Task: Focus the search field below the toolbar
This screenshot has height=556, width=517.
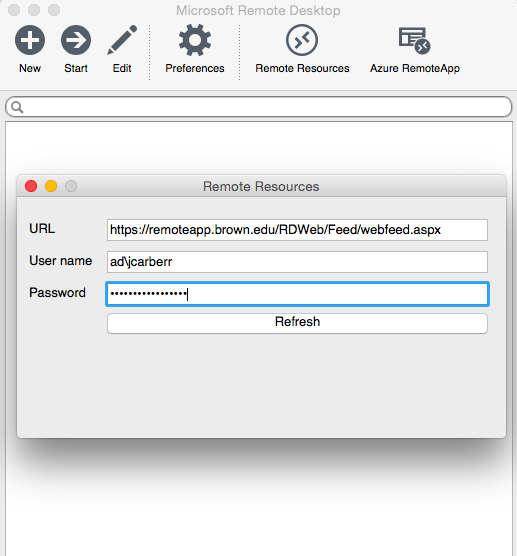Action: [x=259, y=107]
